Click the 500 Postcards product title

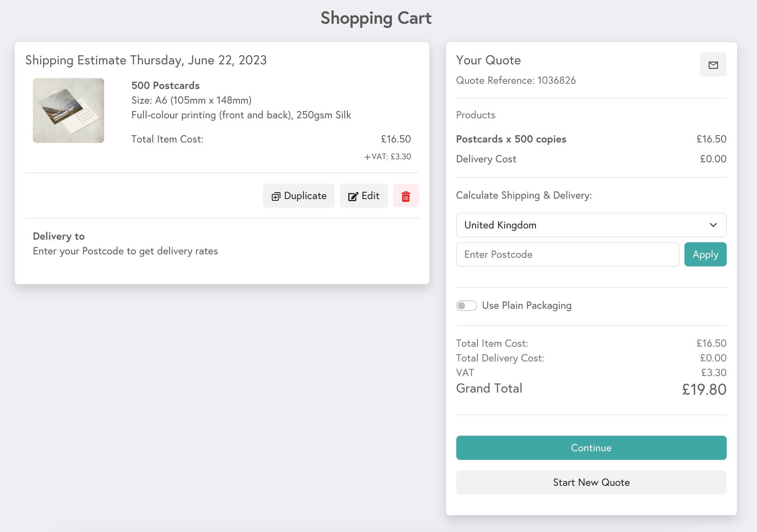coord(165,85)
